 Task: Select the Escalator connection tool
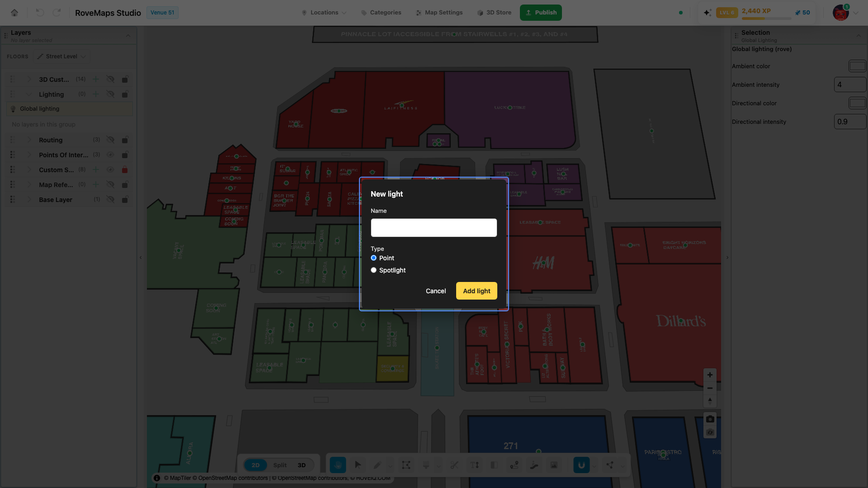coord(534,465)
